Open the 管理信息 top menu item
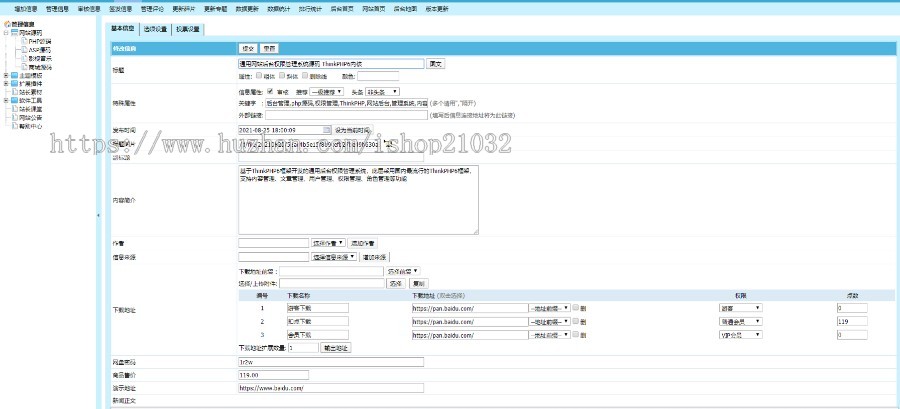The width and height of the screenshot is (900, 409). [57, 9]
